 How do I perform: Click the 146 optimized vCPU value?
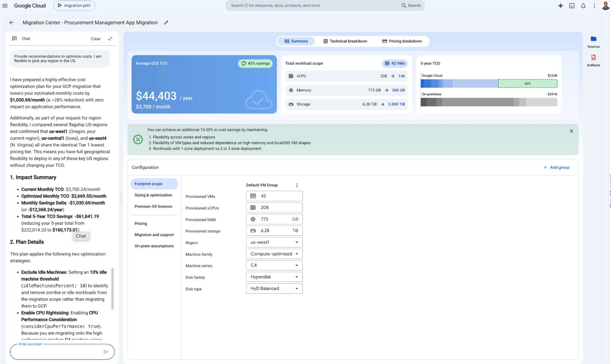[402, 76]
